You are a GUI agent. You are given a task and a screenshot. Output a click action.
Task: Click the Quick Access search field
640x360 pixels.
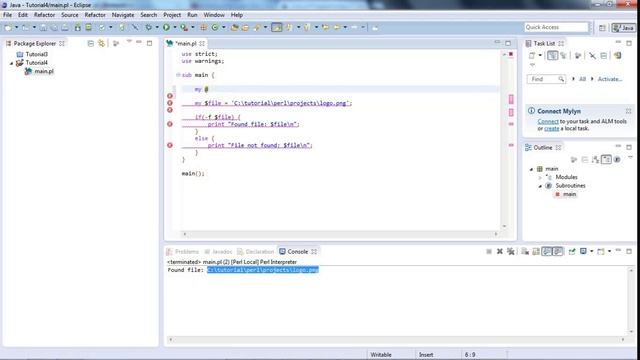click(x=556, y=27)
